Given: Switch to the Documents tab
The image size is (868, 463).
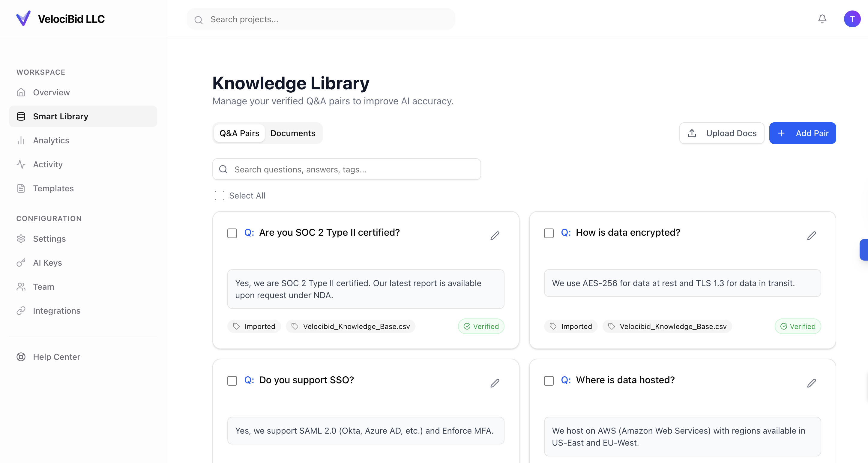Looking at the screenshot, I should [292, 133].
